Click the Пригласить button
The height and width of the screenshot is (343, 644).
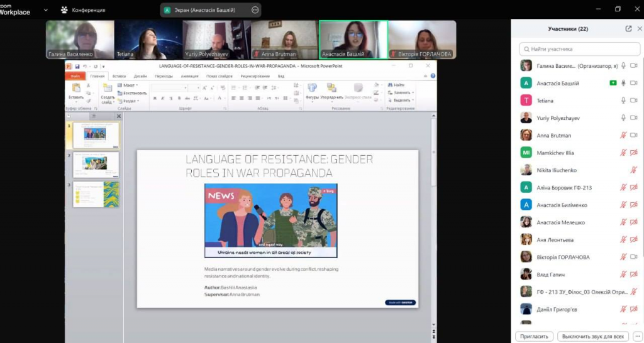[x=534, y=336]
